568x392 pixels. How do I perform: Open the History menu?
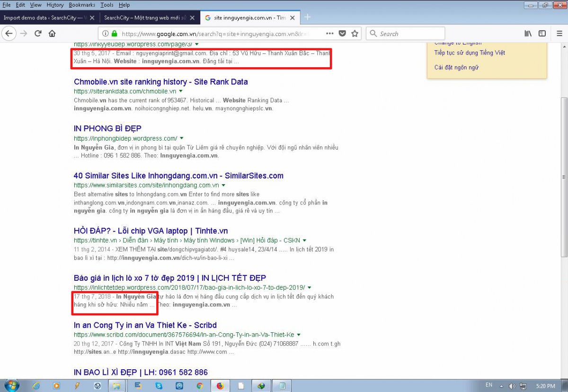pyautogui.click(x=55, y=5)
